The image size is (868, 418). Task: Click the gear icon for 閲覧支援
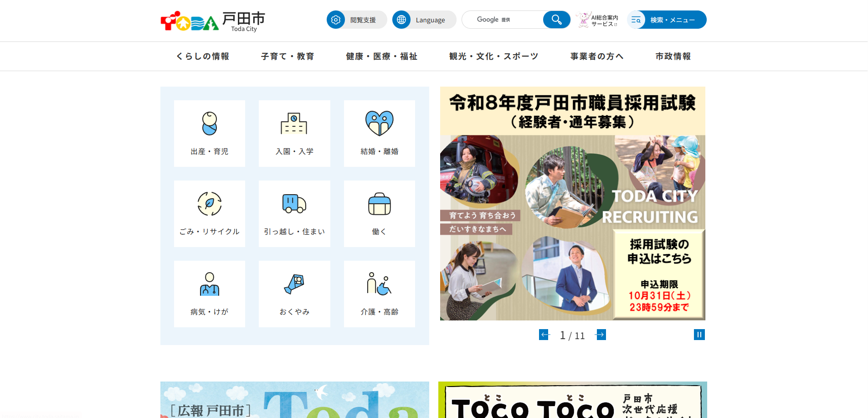pyautogui.click(x=336, y=20)
